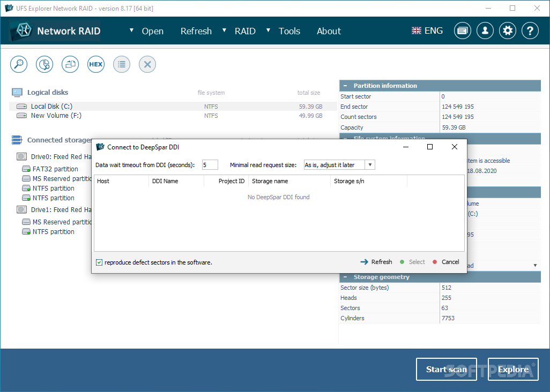Click the Explore button
Viewport: 550px width, 392px height.
click(513, 369)
